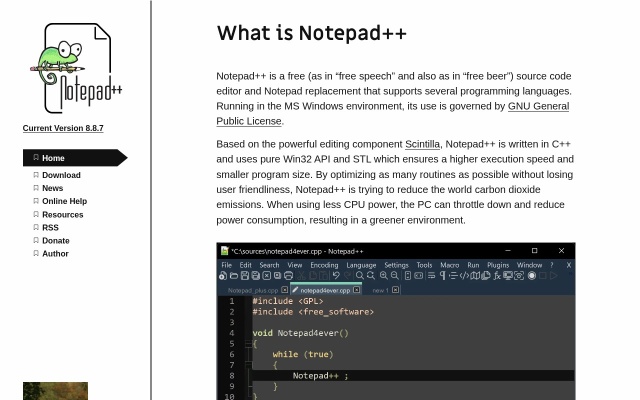Screen dimensions: 640x400
Task: Follow the GNU General Public License link
Action: click(x=538, y=106)
